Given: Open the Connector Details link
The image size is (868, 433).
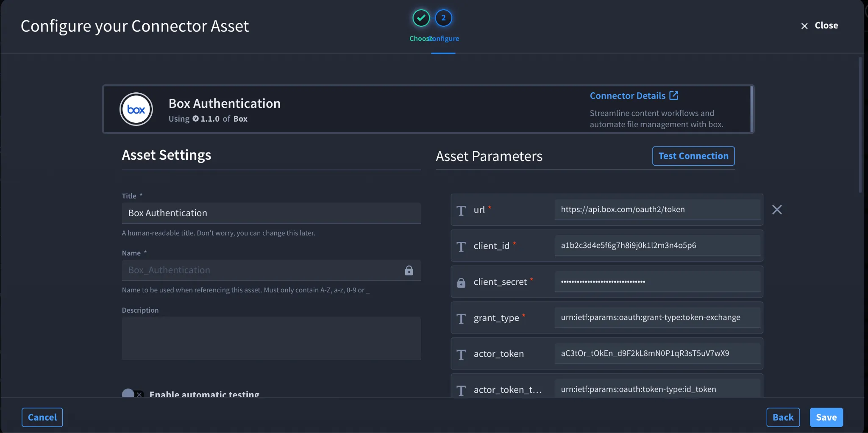Looking at the screenshot, I should (x=628, y=96).
